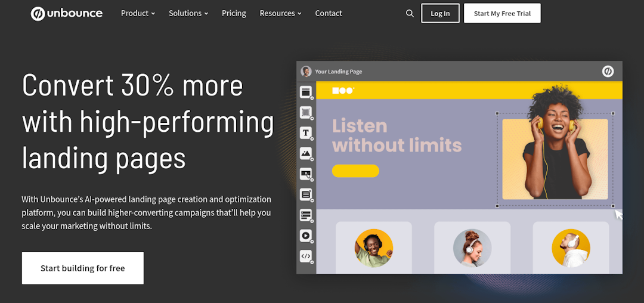Select the Button tool with cursor icon
The width and height of the screenshot is (644, 303).
tap(305, 174)
